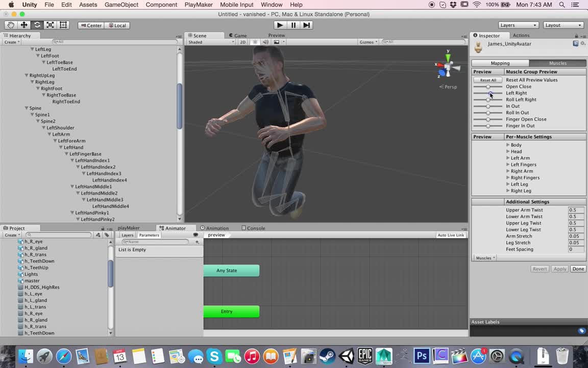Select the Hand tool in toolbar
The width and height of the screenshot is (588, 368).
[x=11, y=25]
